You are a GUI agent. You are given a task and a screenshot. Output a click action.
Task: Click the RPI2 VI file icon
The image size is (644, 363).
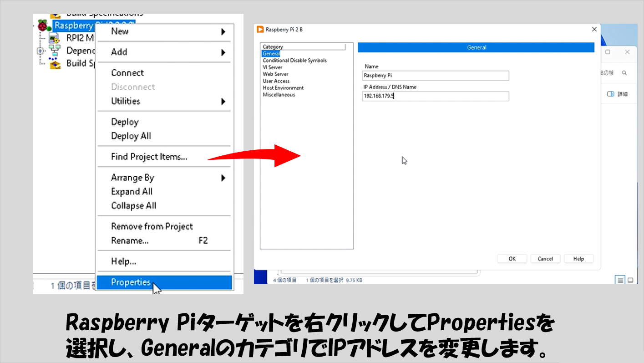pyautogui.click(x=54, y=38)
